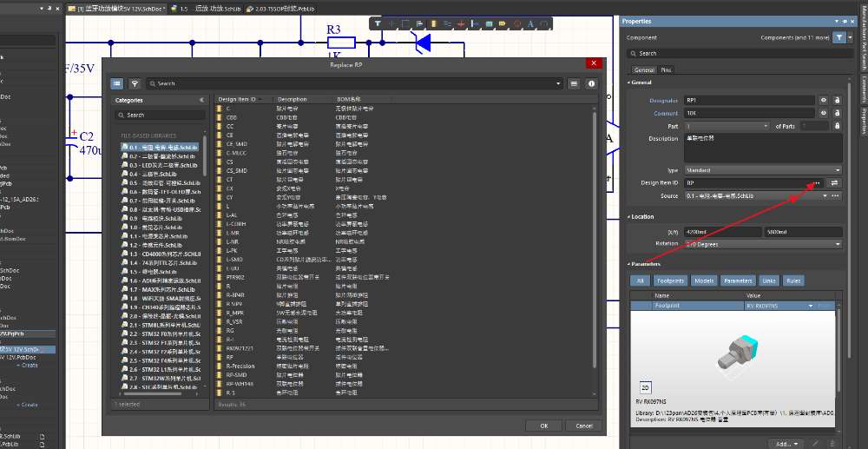868x449 pixels.
Task: Open the Manufacturer Part Search side tab
Action: pyautogui.click(x=863, y=36)
